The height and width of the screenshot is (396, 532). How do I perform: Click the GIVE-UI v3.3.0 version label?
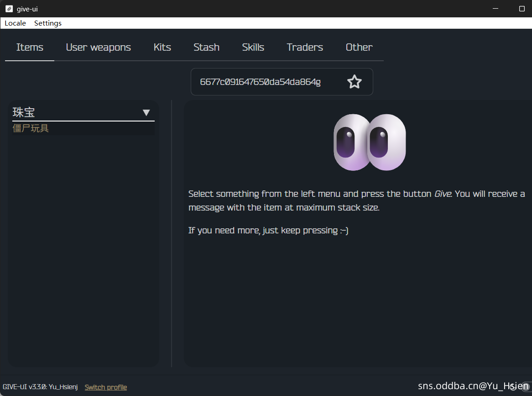coord(40,387)
